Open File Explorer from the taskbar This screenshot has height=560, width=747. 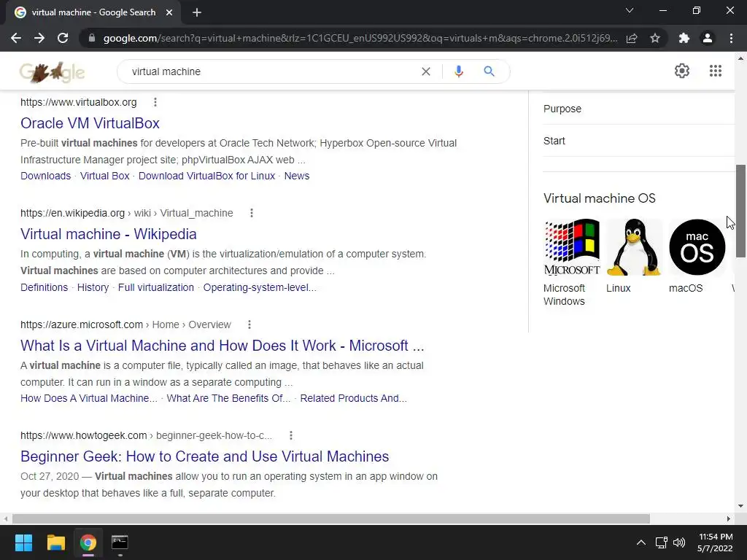tap(55, 542)
